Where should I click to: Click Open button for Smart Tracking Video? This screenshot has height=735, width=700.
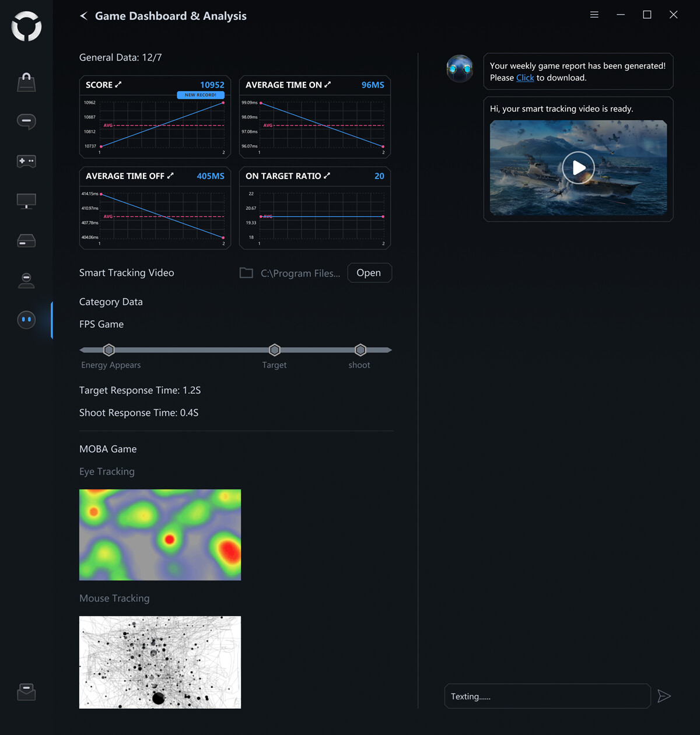369,273
